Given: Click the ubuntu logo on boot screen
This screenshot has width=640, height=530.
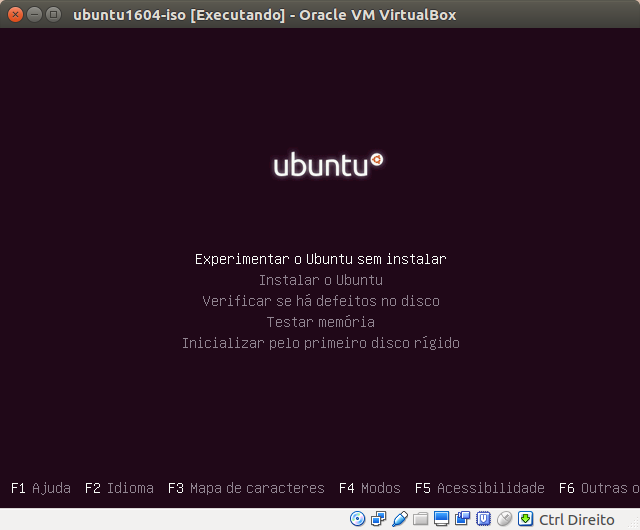Looking at the screenshot, I should (x=328, y=165).
